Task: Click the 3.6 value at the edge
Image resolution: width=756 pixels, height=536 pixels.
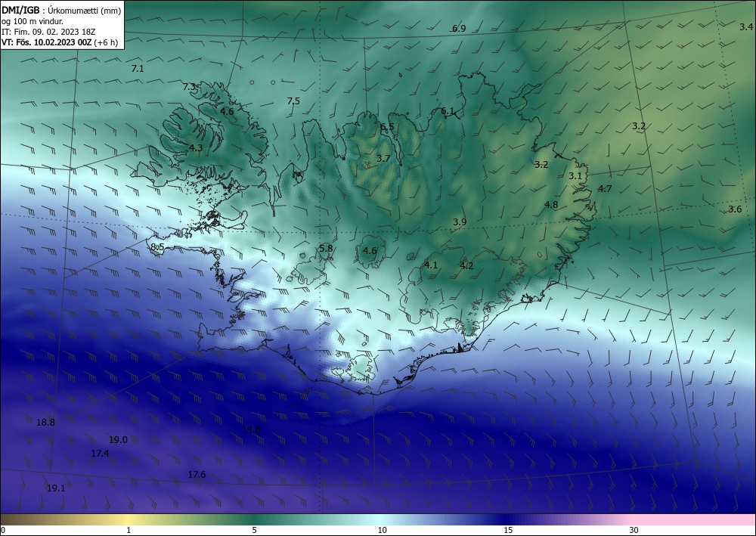Action: pyautogui.click(x=735, y=209)
